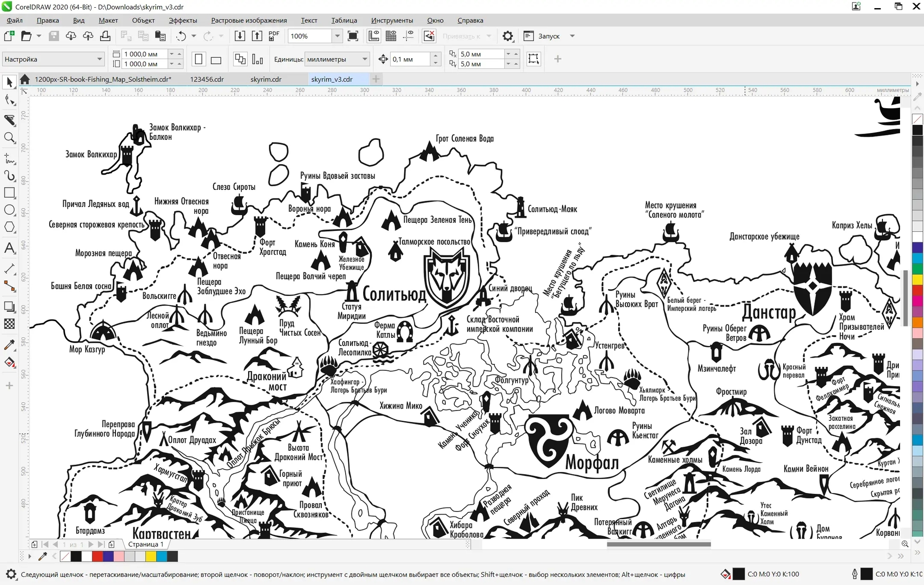Click the Export icon

[x=257, y=36]
